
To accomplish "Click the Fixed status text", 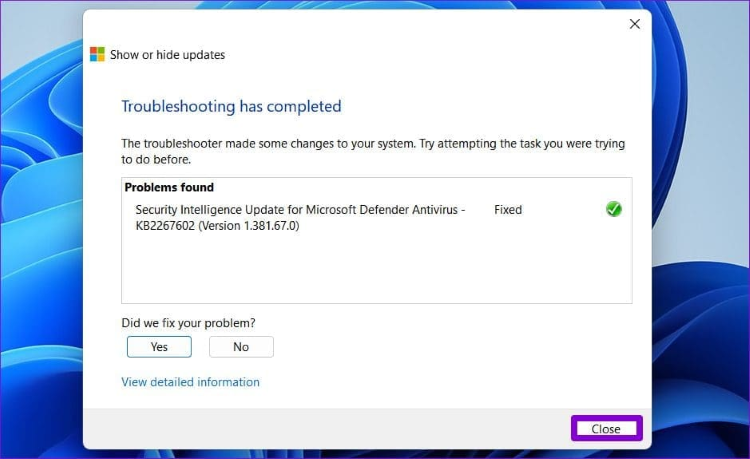I will 508,210.
